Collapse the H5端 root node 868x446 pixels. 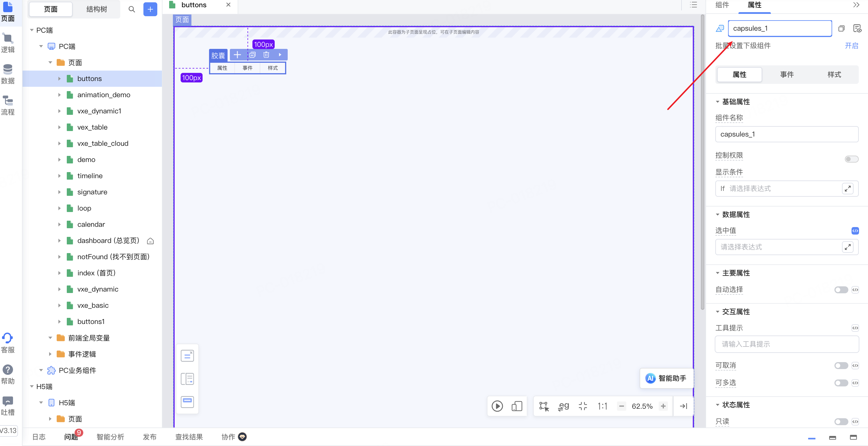point(32,387)
